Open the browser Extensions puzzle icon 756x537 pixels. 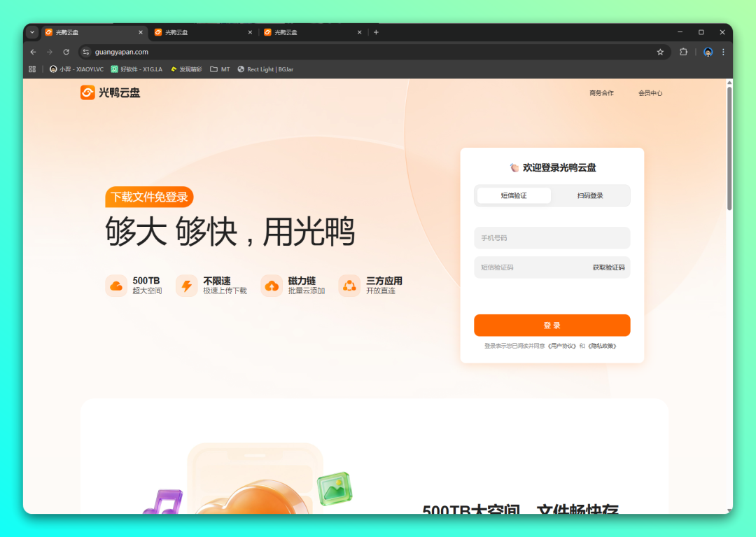[684, 52]
